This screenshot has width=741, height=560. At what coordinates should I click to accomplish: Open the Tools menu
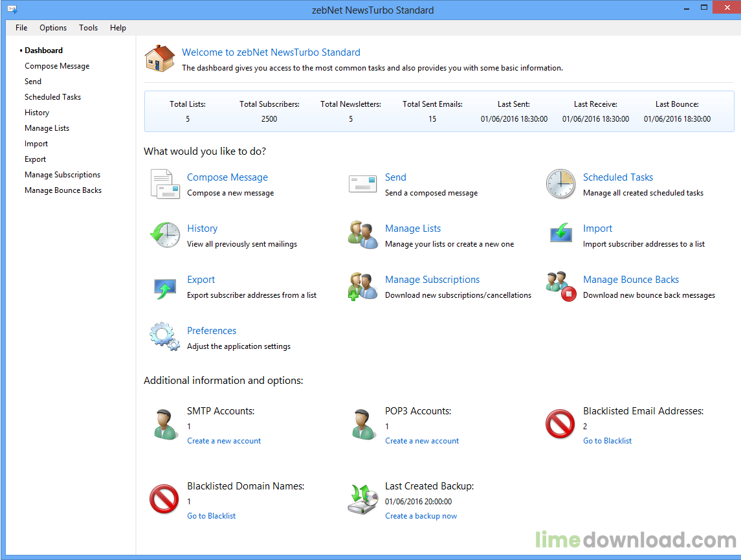(89, 28)
